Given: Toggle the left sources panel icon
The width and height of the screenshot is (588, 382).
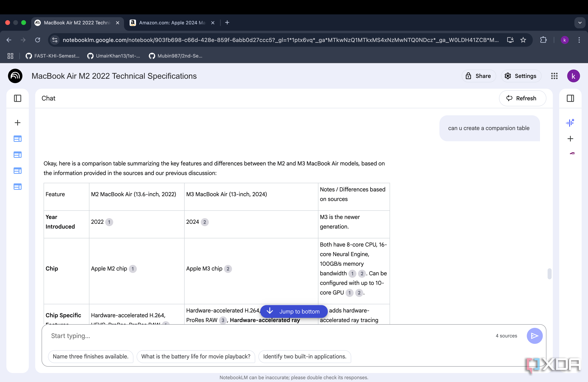Looking at the screenshot, I should [18, 98].
